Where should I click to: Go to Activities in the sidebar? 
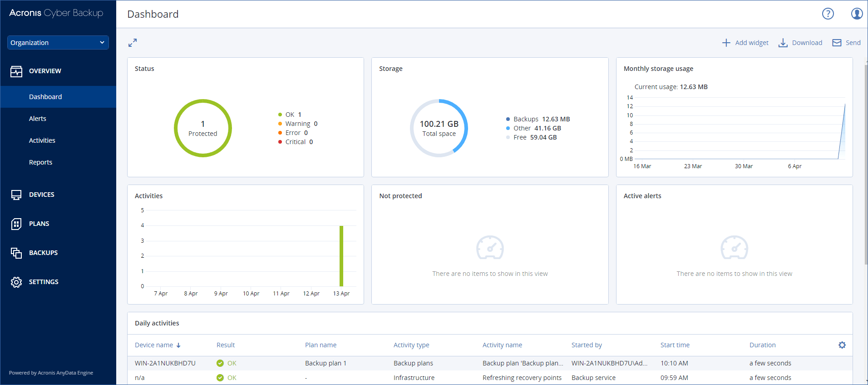tap(42, 140)
